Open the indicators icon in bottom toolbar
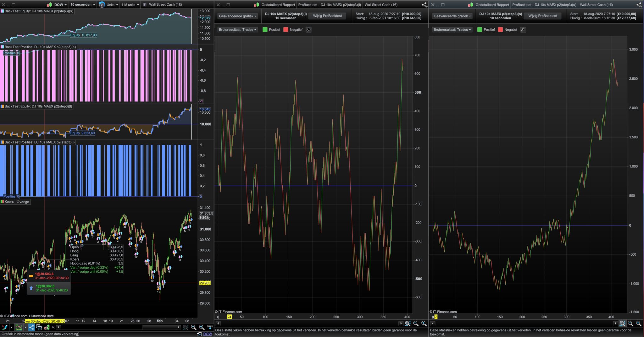 point(19,327)
